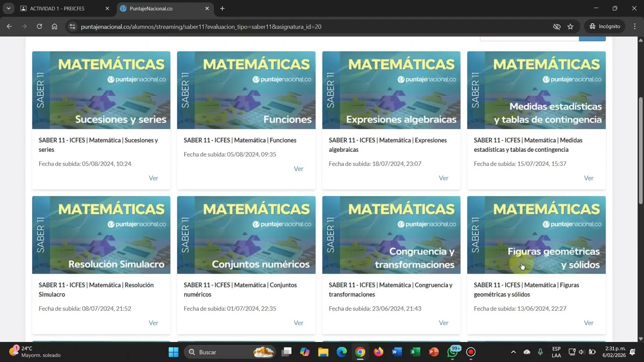Screen dimensions: 644x362
Task: Click Ver link for Congruencia y transformaciones
Action: [443, 323]
